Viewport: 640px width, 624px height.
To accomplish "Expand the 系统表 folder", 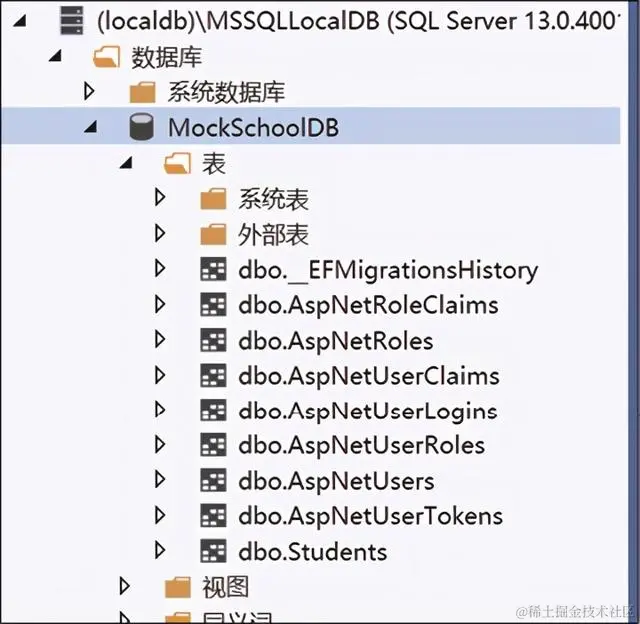I will (x=160, y=197).
